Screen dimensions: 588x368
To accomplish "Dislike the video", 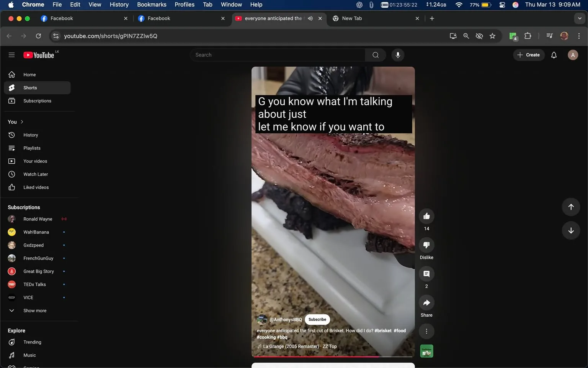I will [x=426, y=245].
